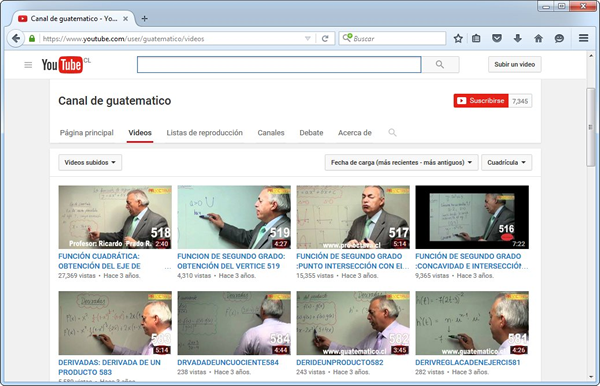Focus the YouTube search field

279,65
